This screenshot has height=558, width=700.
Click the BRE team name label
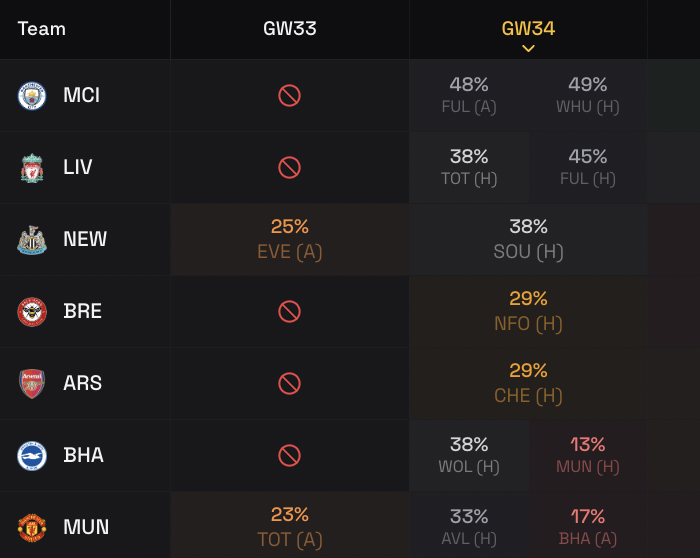83,312
